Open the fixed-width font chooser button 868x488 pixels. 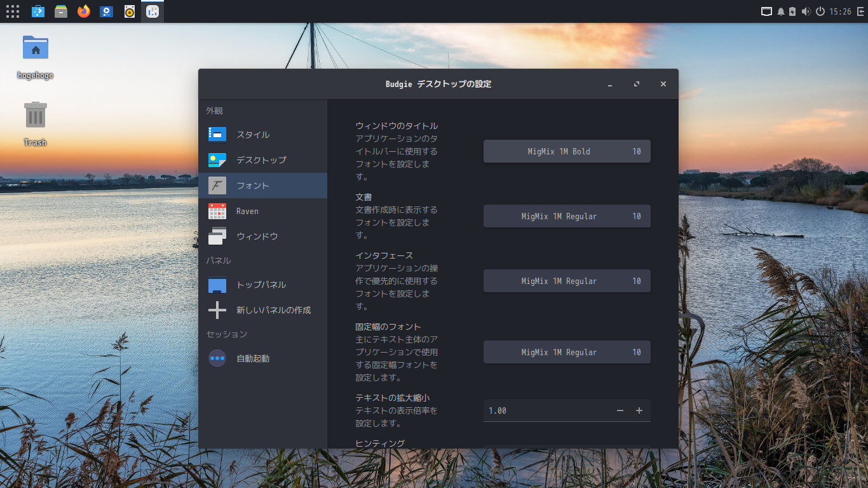pos(566,352)
